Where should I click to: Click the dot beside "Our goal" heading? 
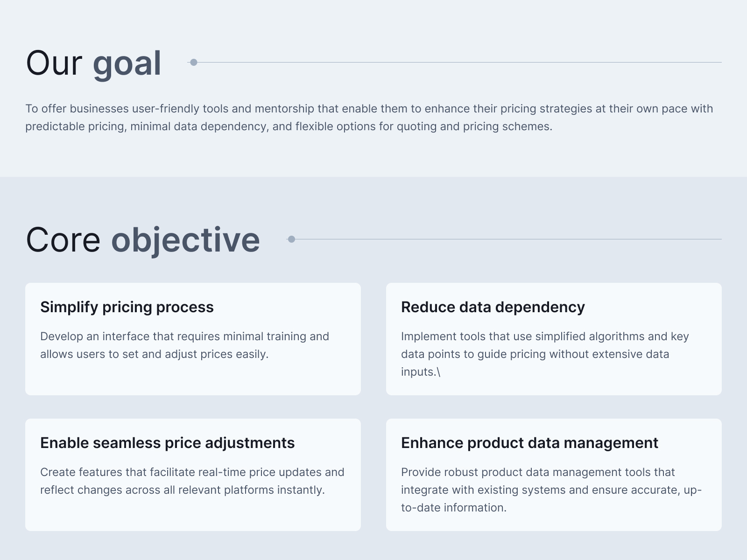coord(194,63)
